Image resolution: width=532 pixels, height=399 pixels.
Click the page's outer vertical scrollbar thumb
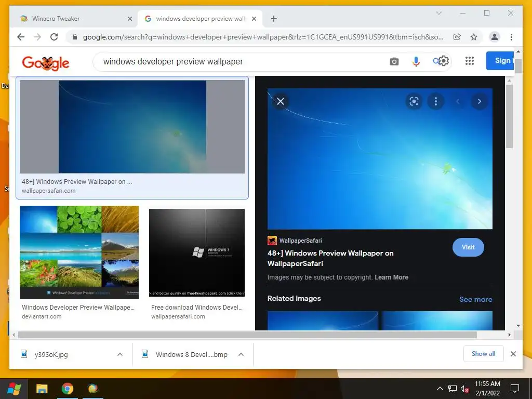518,66
